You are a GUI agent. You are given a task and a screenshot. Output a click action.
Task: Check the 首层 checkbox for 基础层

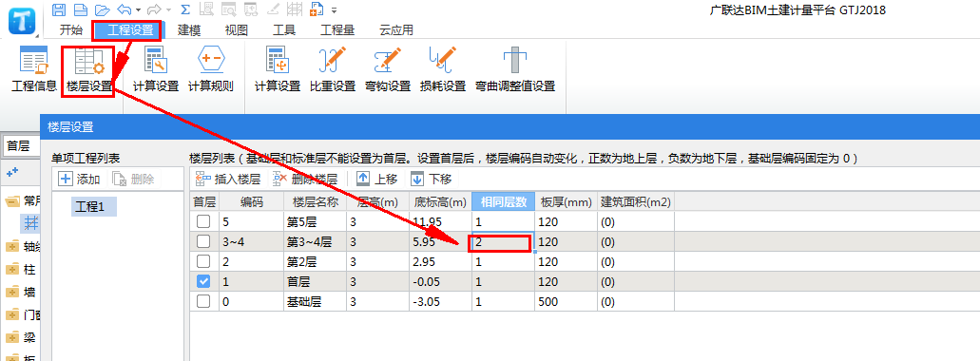click(203, 302)
